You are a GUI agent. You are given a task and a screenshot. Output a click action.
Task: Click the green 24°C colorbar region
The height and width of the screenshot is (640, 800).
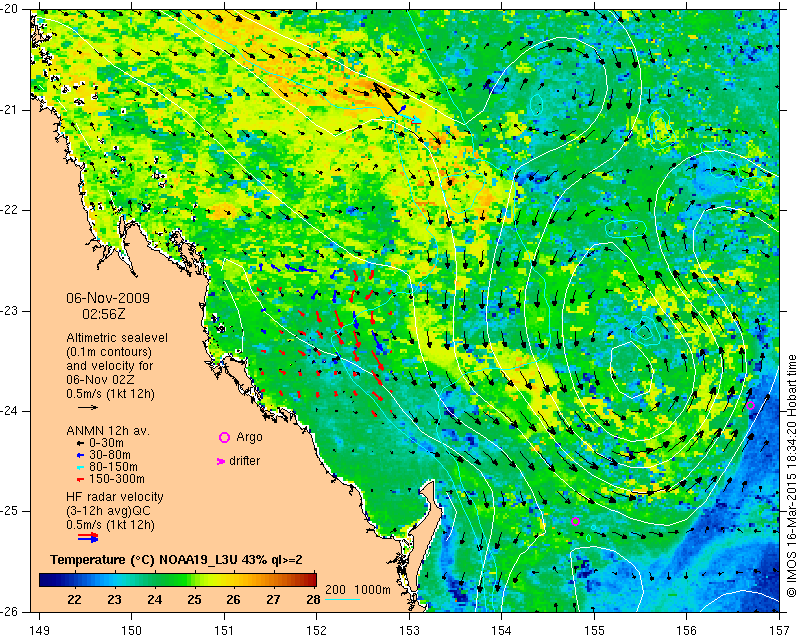pos(155,580)
